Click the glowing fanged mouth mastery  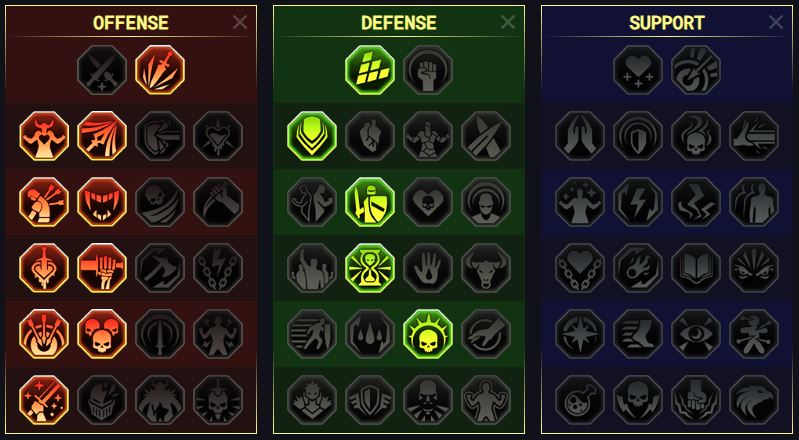[x=102, y=202]
